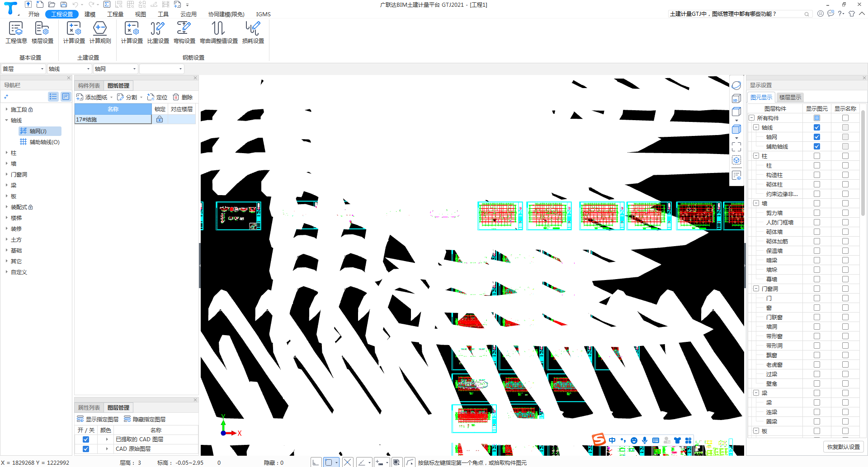Open the 轴网 type dropdown
The height and width of the screenshot is (467, 868).
click(116, 69)
